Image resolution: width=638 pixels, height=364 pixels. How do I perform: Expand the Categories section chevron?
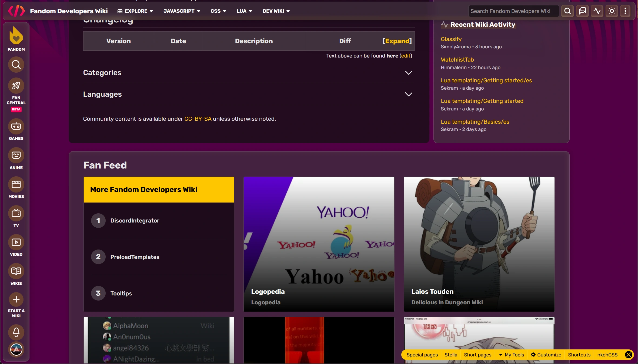point(408,73)
